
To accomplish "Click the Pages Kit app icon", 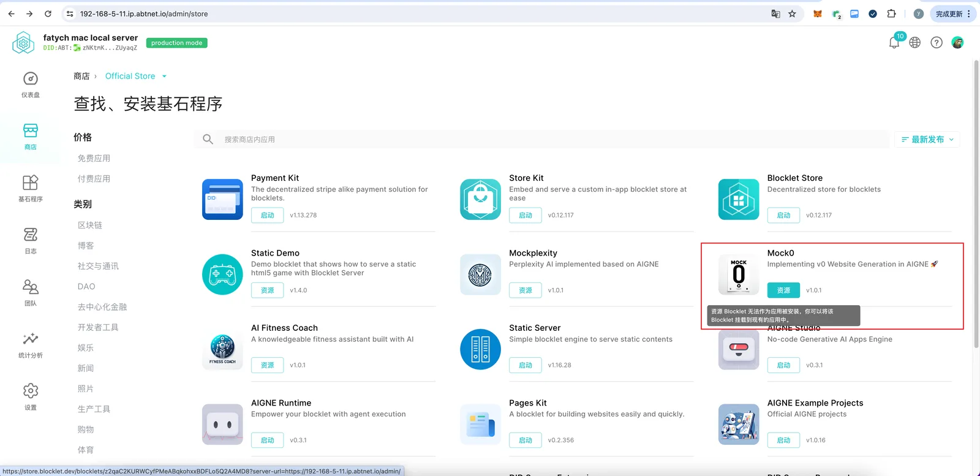I will pyautogui.click(x=481, y=424).
